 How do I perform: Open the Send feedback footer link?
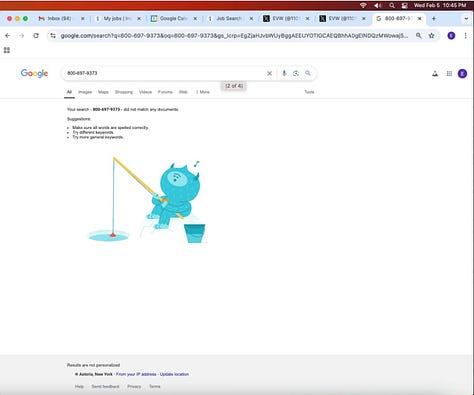pyautogui.click(x=105, y=387)
